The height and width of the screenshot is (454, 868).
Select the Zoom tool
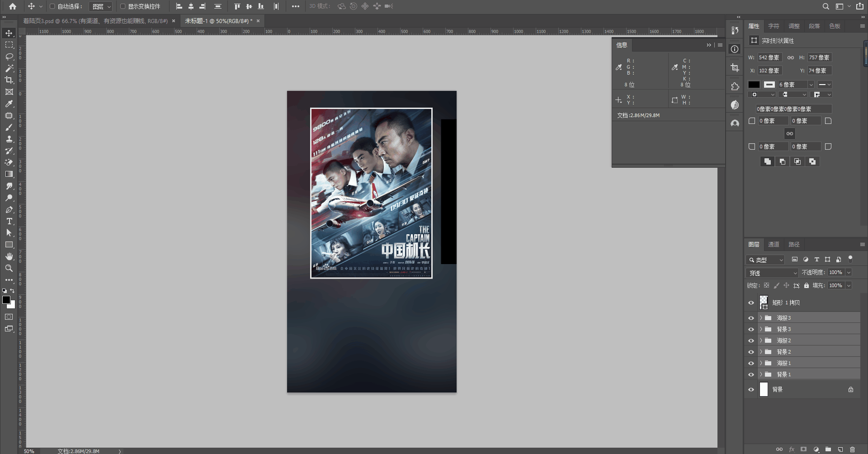pos(9,268)
